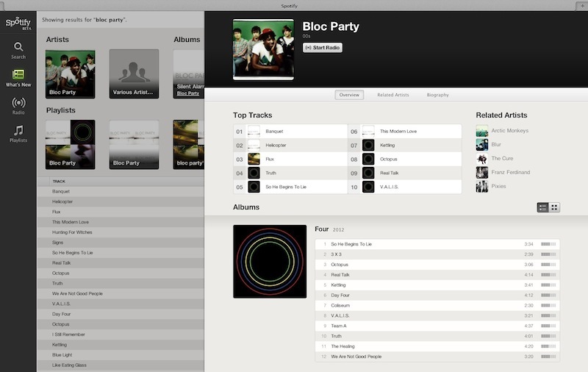
Task: Open the Bloc Party artist photo in header
Action: (263, 49)
